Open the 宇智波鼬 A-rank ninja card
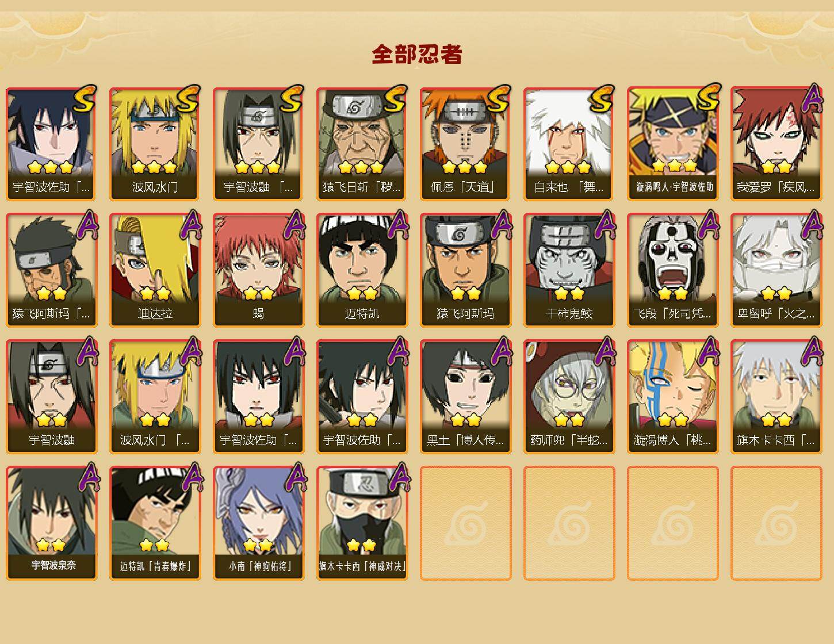 tap(51, 397)
